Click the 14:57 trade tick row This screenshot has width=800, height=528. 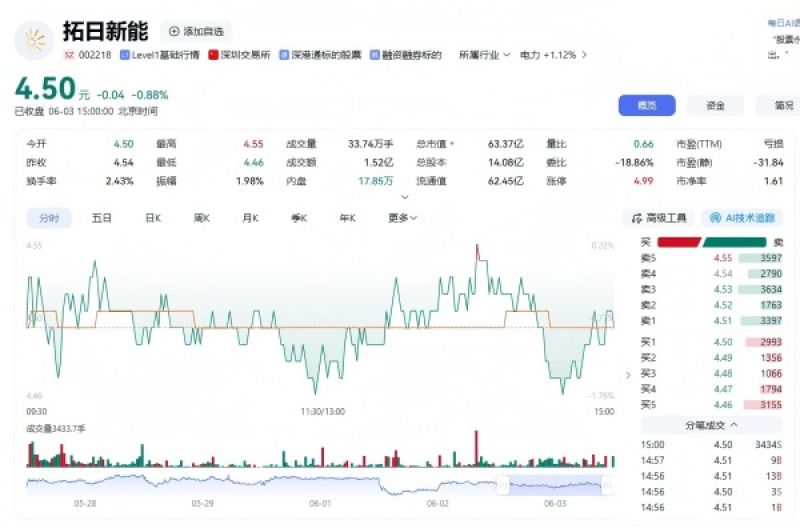pyautogui.click(x=711, y=461)
